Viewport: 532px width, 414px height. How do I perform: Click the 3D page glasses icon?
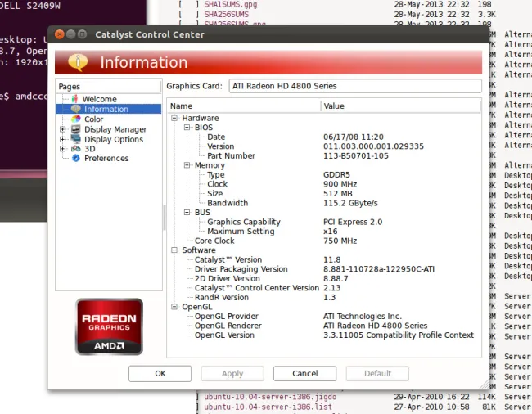pos(75,149)
